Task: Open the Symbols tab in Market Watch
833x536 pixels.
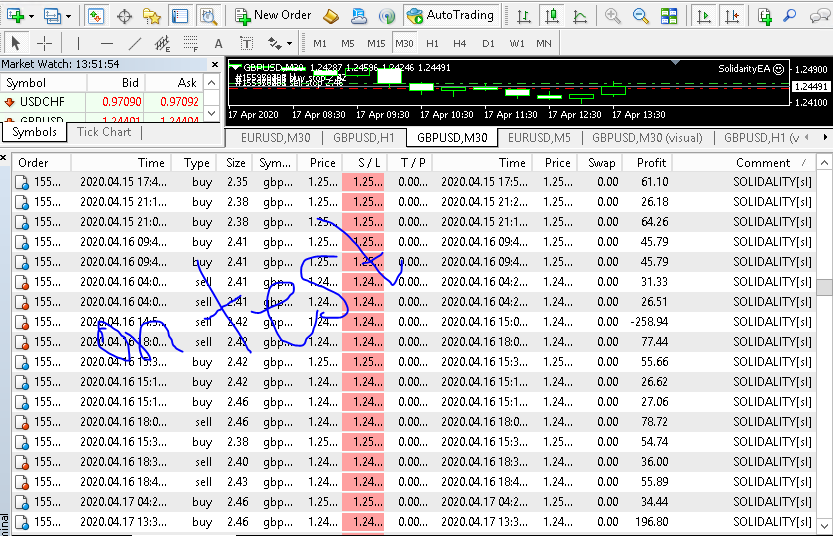Action: [35, 132]
